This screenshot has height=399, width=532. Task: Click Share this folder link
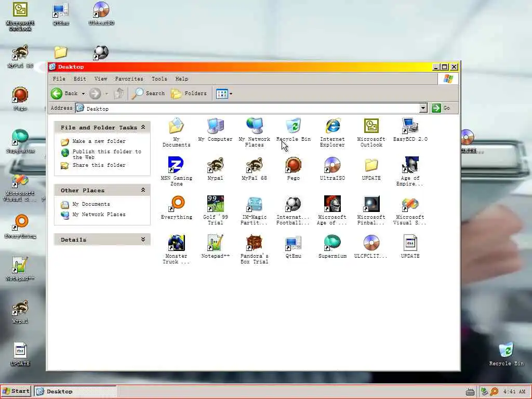click(99, 165)
